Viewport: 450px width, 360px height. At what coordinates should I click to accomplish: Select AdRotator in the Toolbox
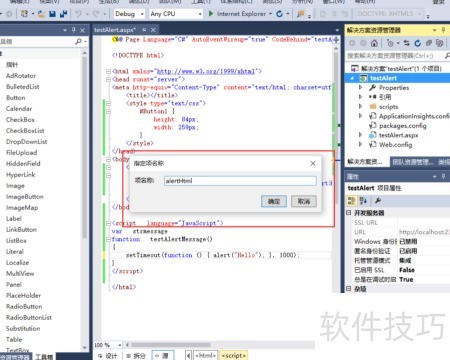tap(21, 76)
